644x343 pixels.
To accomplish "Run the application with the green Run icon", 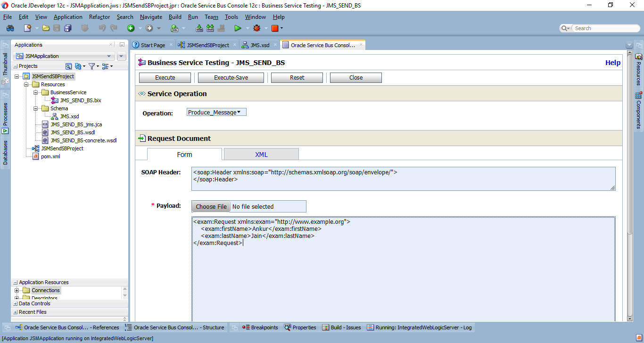I will tap(238, 28).
